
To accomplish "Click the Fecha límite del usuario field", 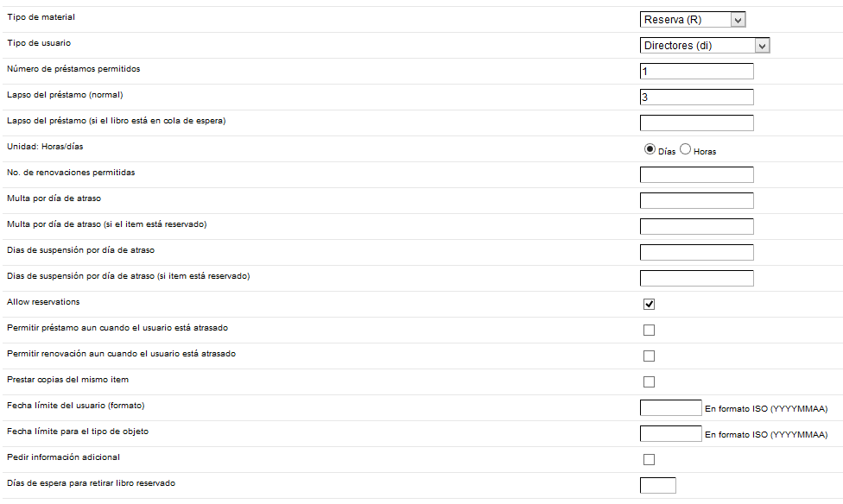I will 670,408.
